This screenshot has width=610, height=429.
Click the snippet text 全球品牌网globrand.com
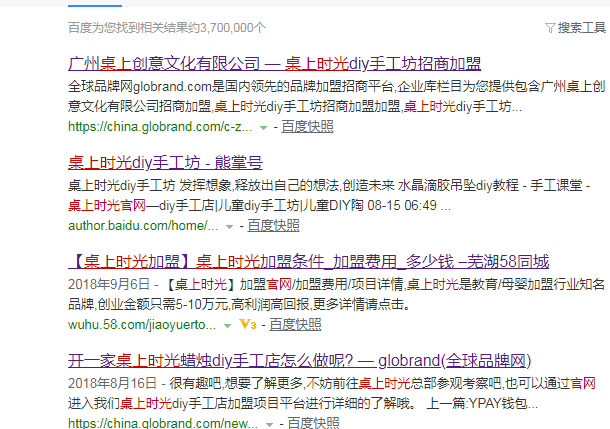140,86
